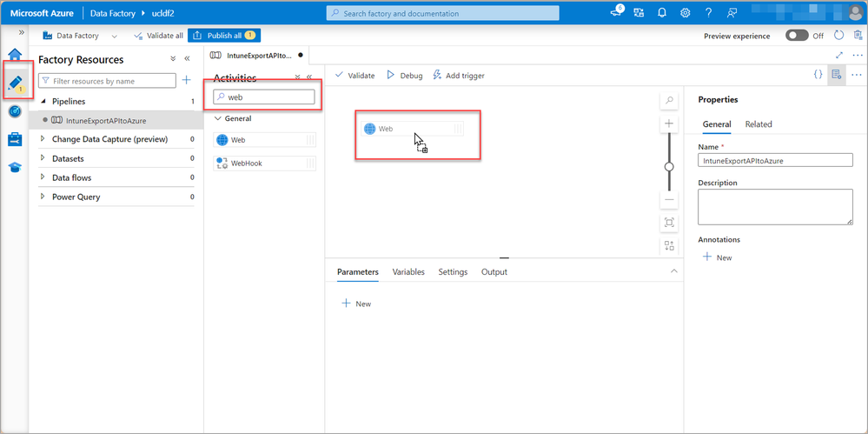This screenshot has width=868, height=434.
Task: Switch to Variables tab
Action: tap(408, 272)
